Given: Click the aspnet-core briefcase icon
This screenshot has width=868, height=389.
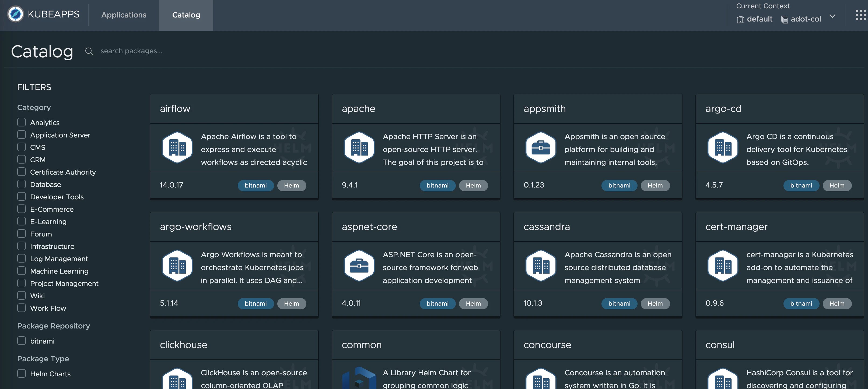Looking at the screenshot, I should tap(359, 266).
